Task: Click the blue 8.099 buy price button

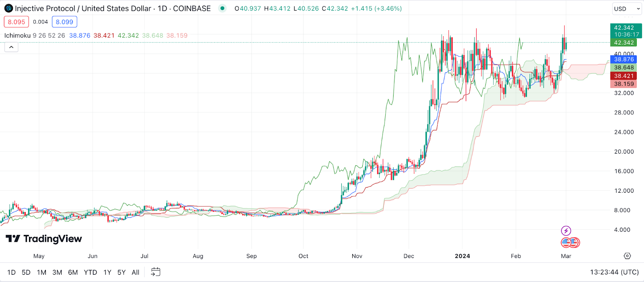Action: tap(64, 22)
